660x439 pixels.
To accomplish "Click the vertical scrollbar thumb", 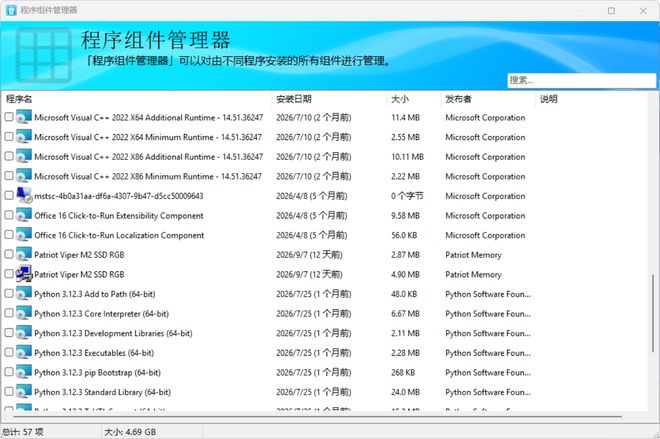I will click(x=653, y=313).
